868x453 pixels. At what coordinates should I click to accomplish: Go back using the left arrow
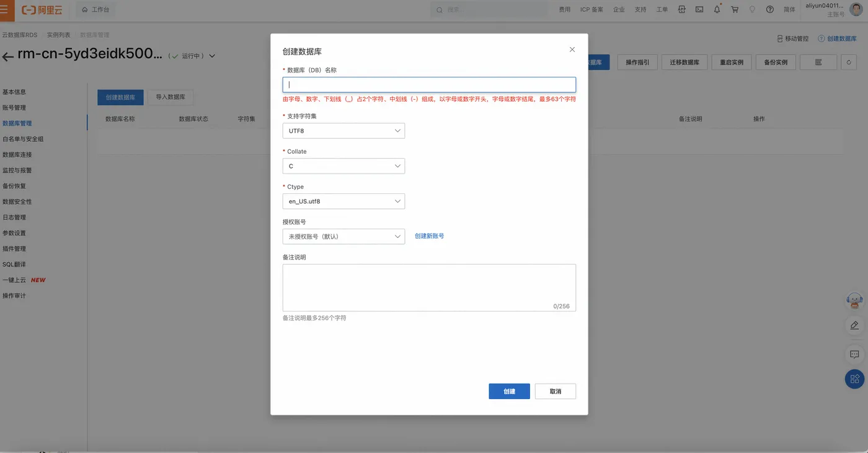point(7,57)
